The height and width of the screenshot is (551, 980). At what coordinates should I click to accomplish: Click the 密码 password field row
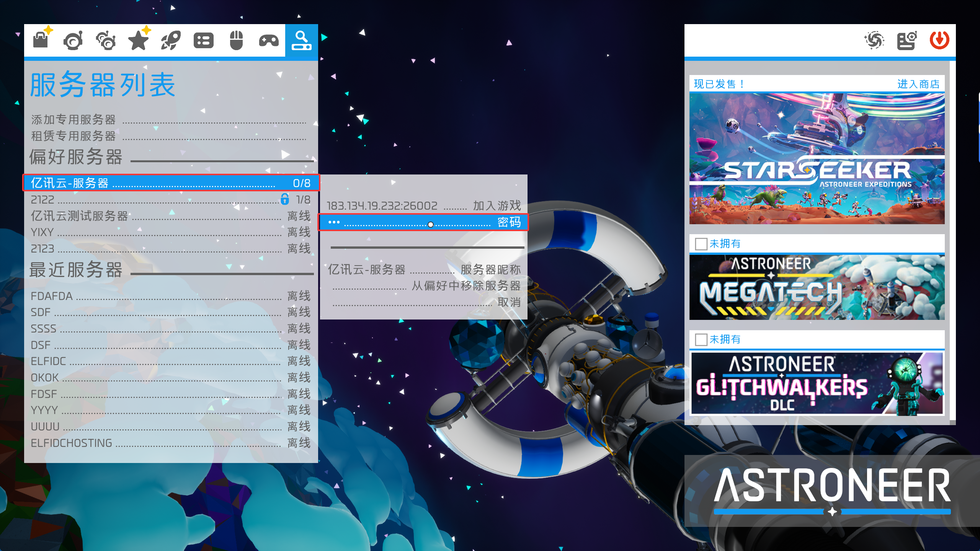click(x=423, y=222)
